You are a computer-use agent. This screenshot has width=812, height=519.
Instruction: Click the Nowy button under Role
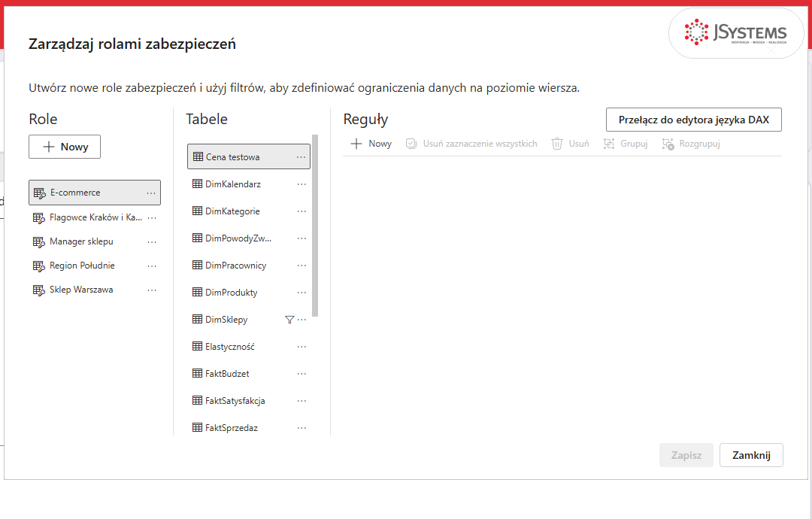coord(65,147)
